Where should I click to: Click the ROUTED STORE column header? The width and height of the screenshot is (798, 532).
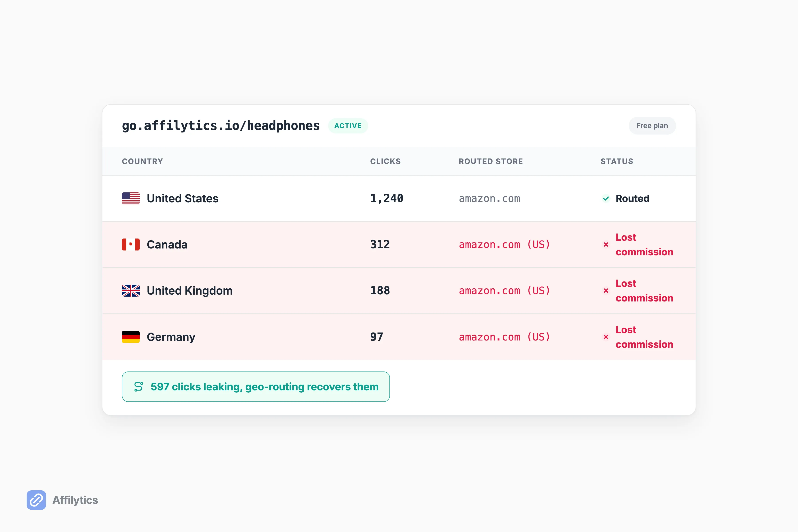491,162
